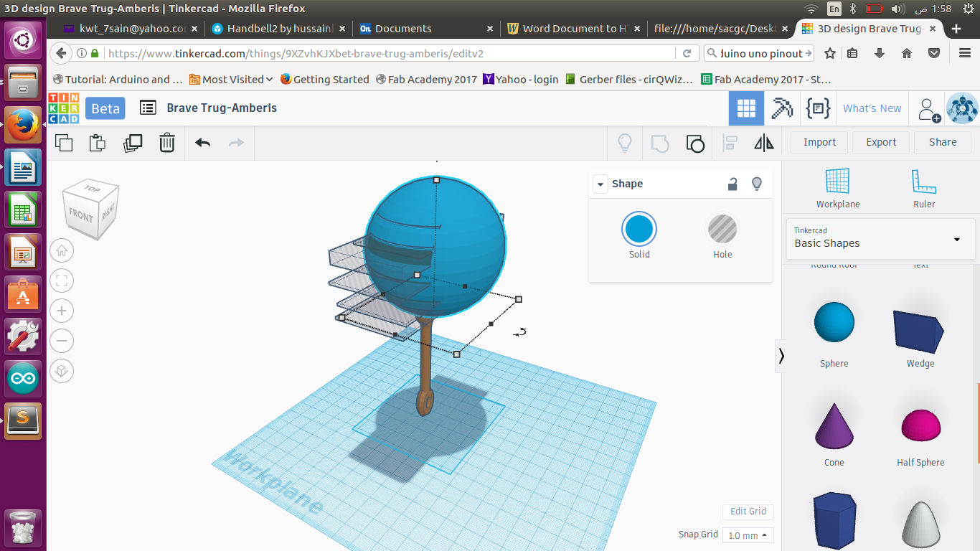Screen dimensions: 980x551
Task: Open the keyboard layout En indicator
Action: [x=834, y=9]
